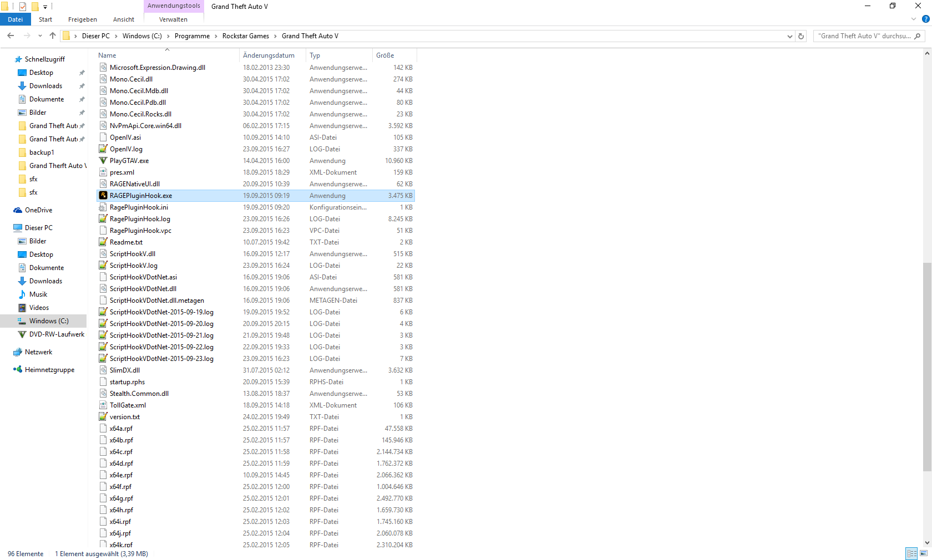Click the Netzwerk icon in sidebar
Screen dimensions: 932x560
coord(18,352)
